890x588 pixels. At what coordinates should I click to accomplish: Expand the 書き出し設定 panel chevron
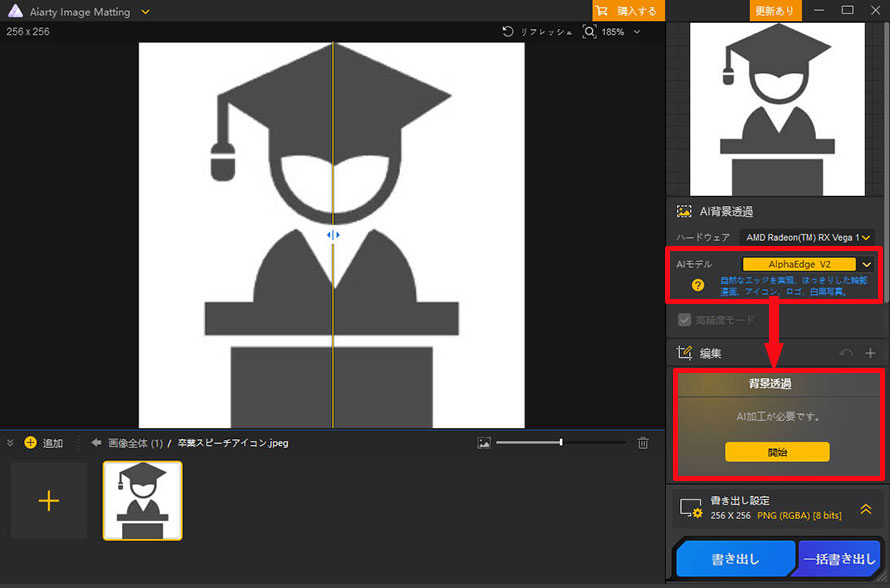pyautogui.click(x=866, y=509)
